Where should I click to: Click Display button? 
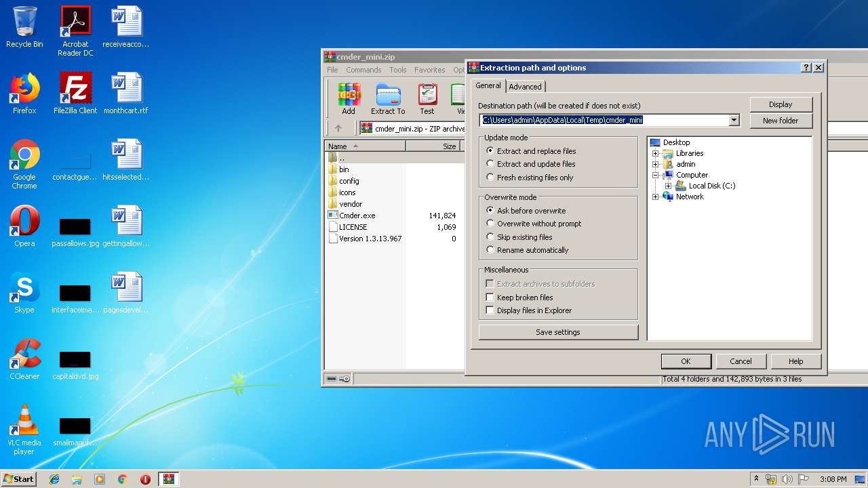pyautogui.click(x=781, y=104)
